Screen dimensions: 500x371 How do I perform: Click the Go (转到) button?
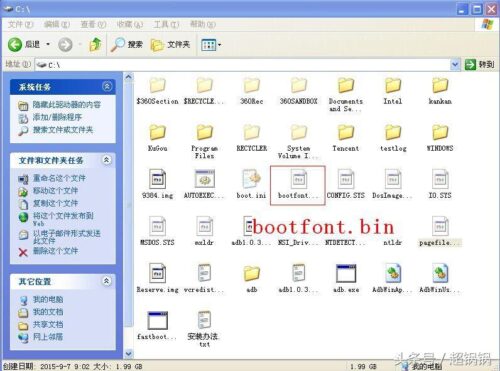[479, 64]
